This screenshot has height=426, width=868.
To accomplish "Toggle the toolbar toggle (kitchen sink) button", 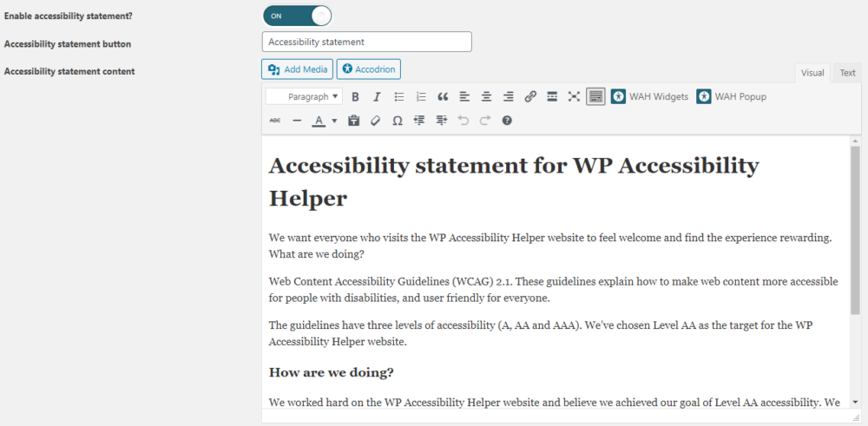I will tap(595, 97).
